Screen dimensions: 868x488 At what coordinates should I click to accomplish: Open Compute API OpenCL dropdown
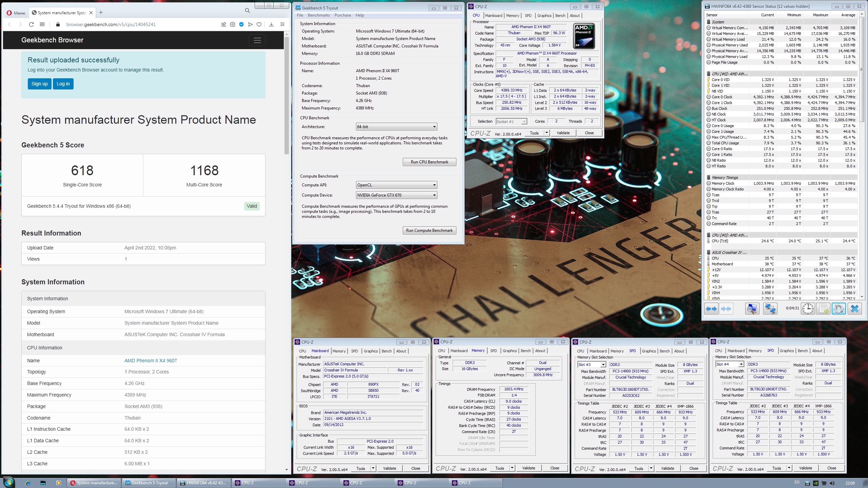tap(396, 185)
